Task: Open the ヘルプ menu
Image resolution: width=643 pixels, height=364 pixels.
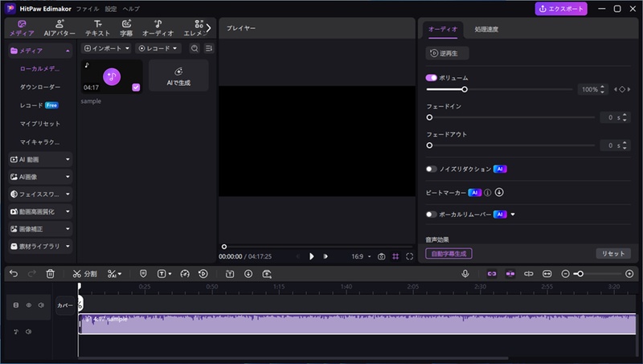Action: pos(131,9)
